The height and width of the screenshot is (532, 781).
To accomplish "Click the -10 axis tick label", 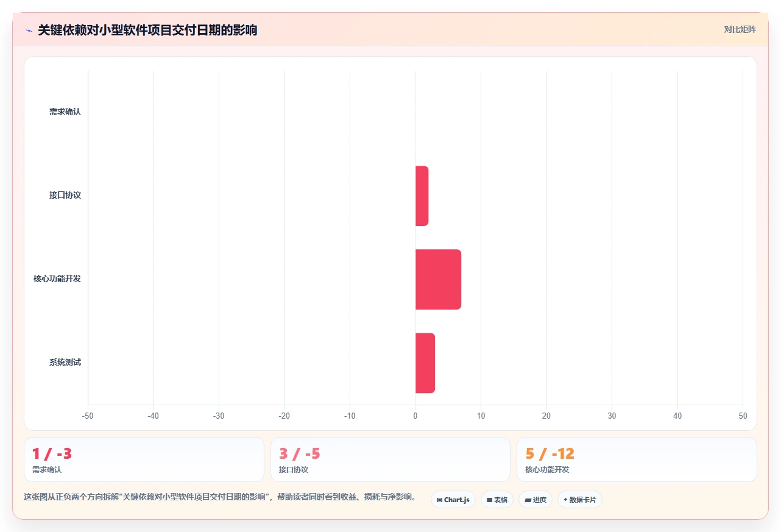I will click(350, 416).
